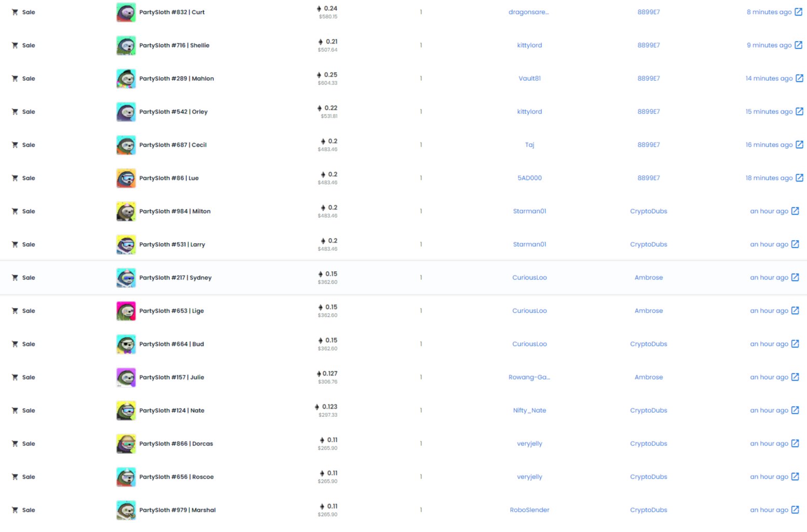This screenshot has width=807, height=532.
Task: Open item PartySloth #687 | Cecil
Action: coord(173,145)
